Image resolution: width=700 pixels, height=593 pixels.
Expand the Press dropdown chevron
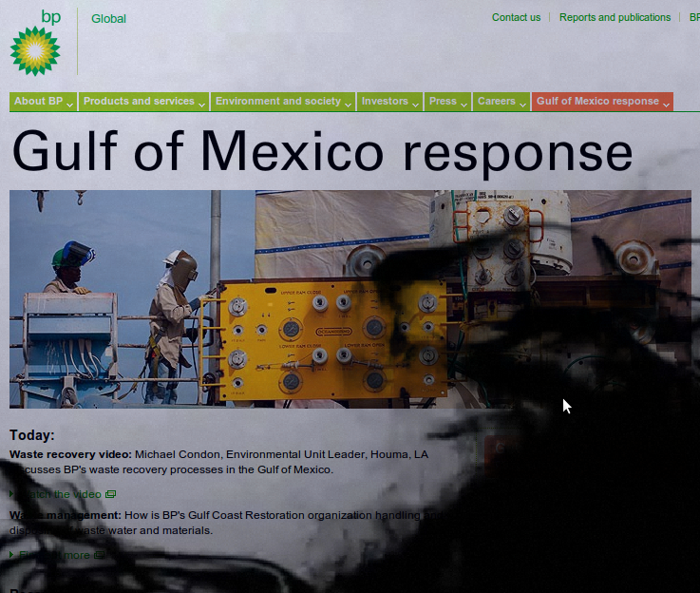click(x=464, y=105)
